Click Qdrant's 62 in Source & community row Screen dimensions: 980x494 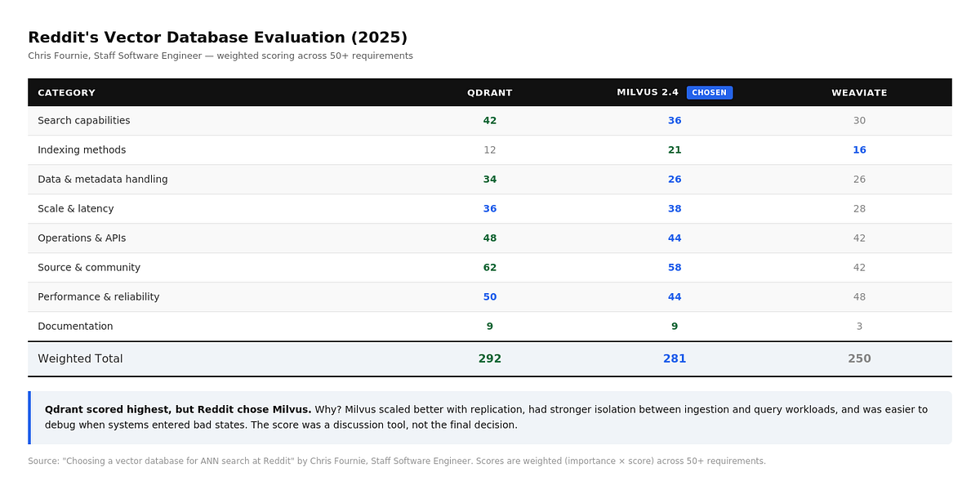tap(490, 267)
